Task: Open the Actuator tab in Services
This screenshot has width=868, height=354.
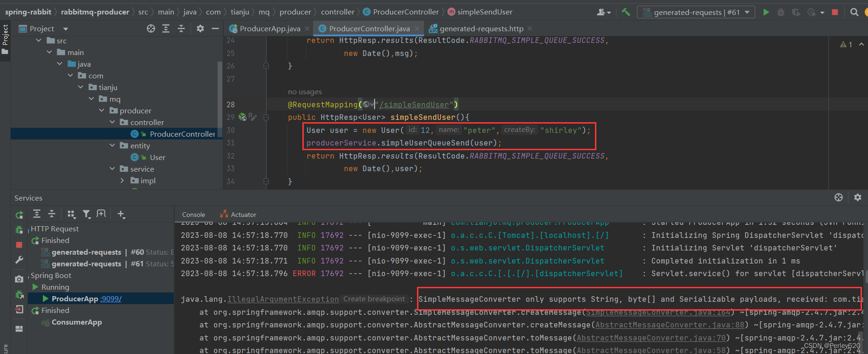Action: [238, 215]
